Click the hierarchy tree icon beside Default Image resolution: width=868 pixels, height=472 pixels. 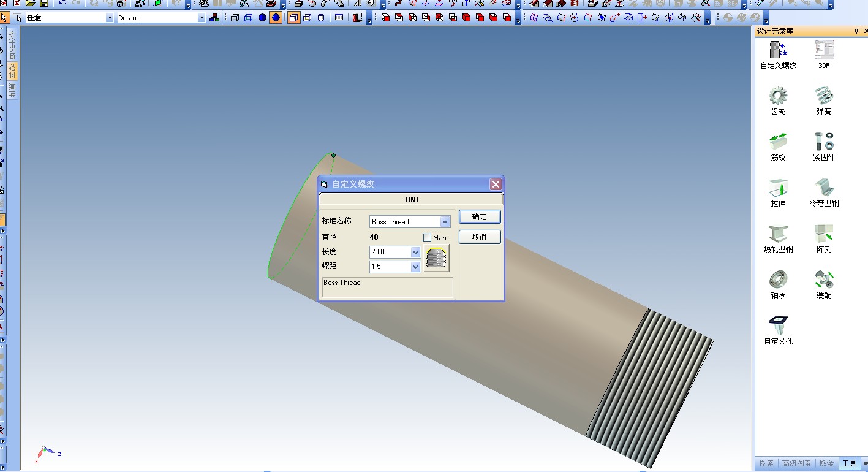[214, 18]
